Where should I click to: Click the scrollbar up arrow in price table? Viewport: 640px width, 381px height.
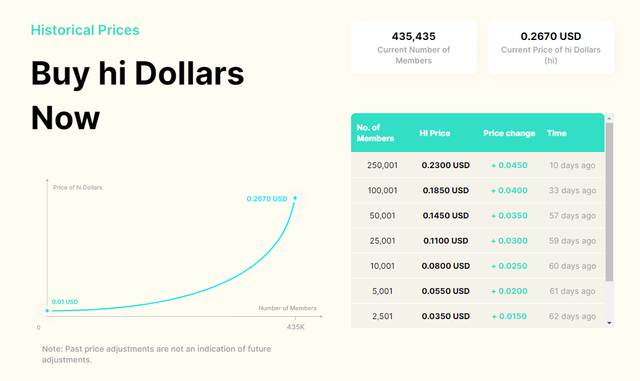[x=609, y=118]
